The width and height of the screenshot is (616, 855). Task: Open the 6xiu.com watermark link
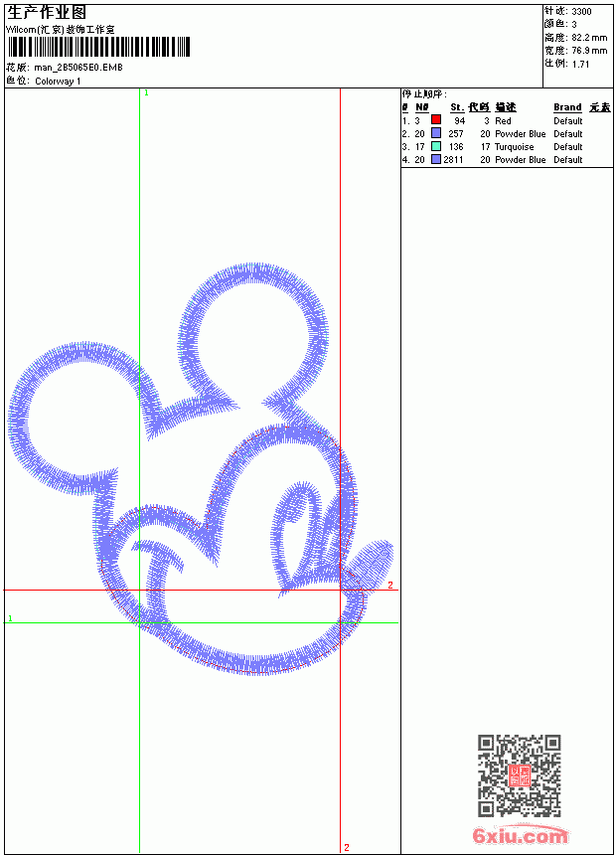[x=520, y=835]
